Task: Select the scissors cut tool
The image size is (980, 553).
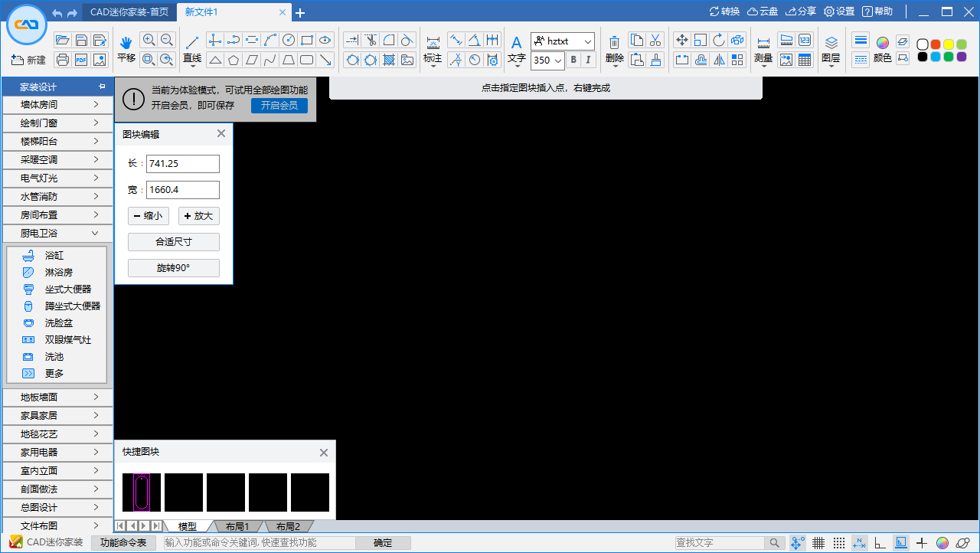Action: point(371,40)
